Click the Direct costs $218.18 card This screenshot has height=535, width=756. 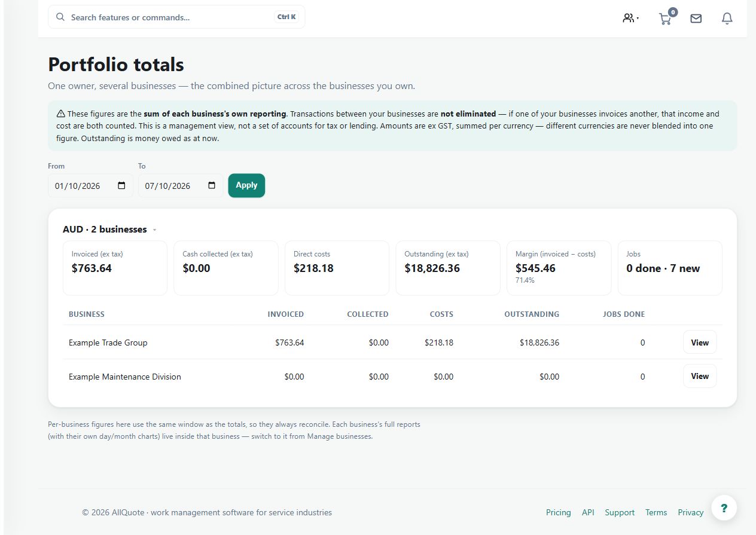(x=337, y=268)
